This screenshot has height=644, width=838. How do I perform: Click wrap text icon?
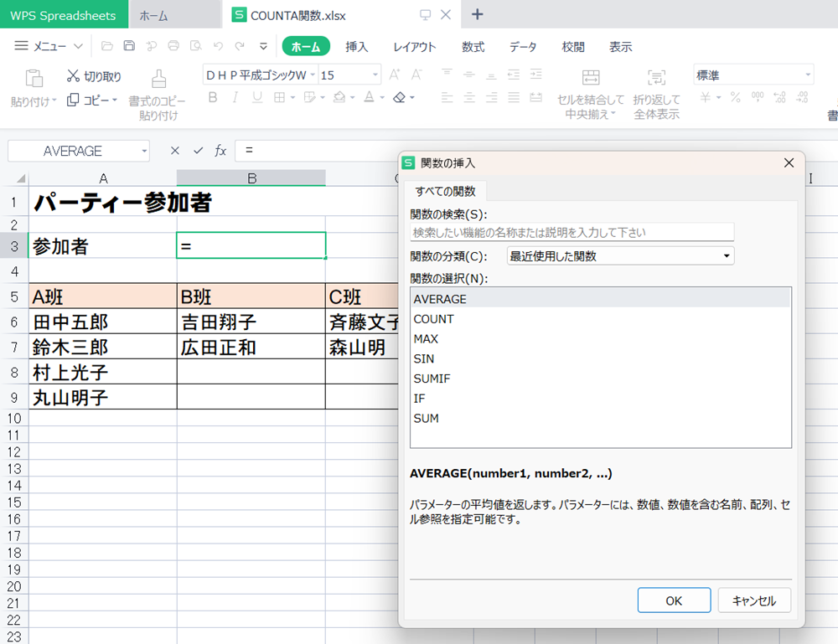pyautogui.click(x=656, y=77)
